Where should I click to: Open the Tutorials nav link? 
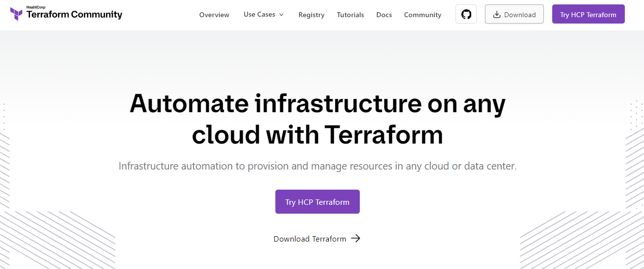[x=350, y=15]
